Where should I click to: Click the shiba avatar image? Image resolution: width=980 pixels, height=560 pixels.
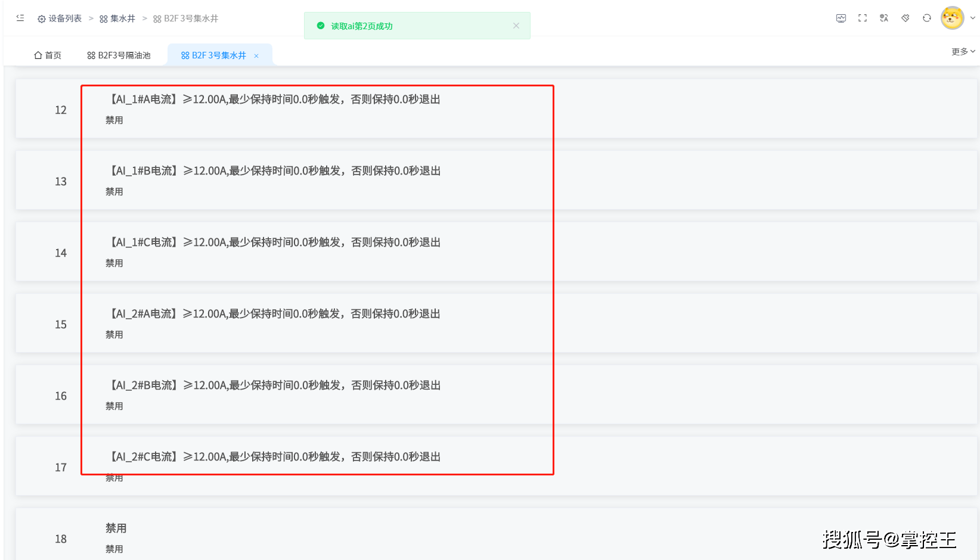[x=952, y=18]
